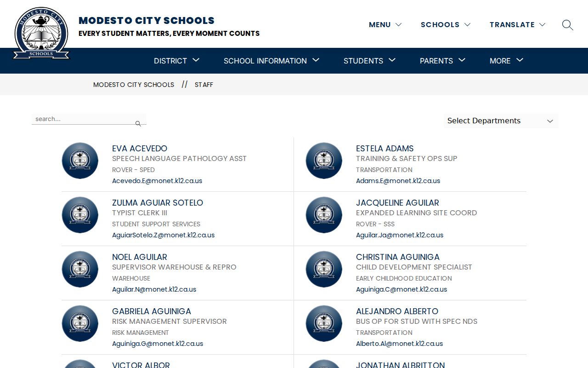Open Gabriela Aguiniga's name link

(152, 311)
